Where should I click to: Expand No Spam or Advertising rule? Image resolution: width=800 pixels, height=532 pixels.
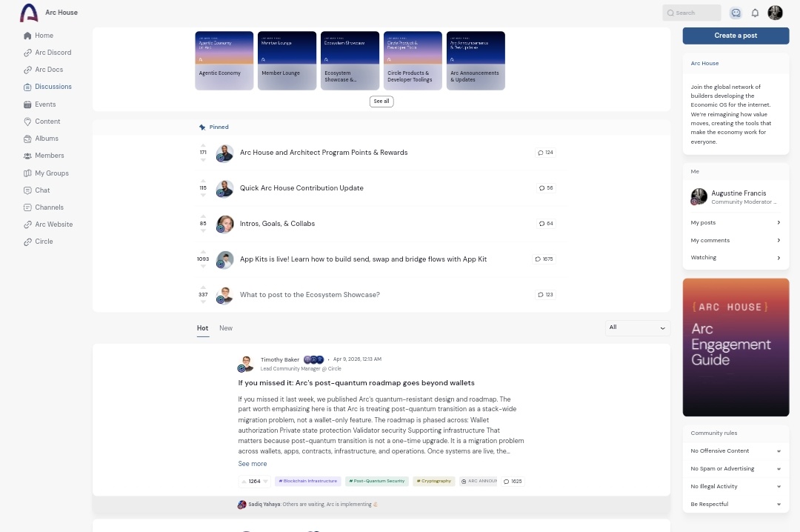(779, 469)
